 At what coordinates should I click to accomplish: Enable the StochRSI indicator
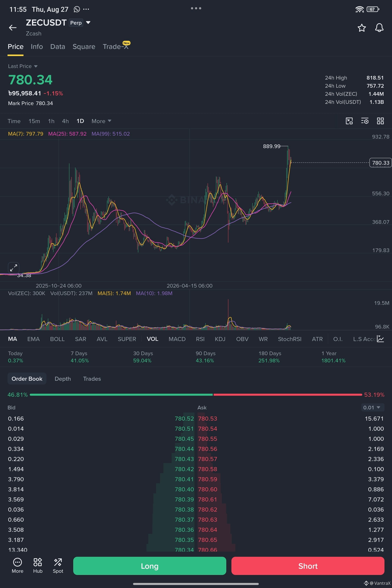[289, 339]
